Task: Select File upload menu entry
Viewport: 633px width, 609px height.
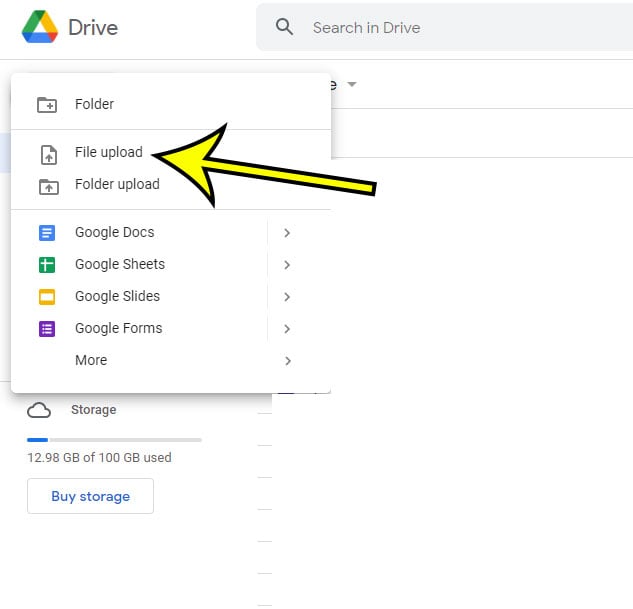Action: pyautogui.click(x=171, y=153)
